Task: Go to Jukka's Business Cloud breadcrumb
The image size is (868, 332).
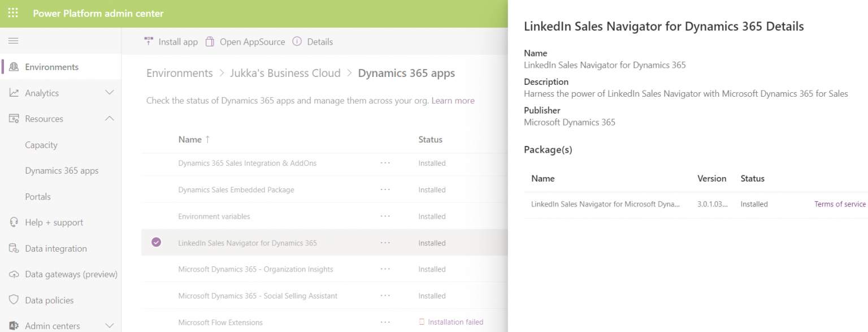Action: click(285, 73)
